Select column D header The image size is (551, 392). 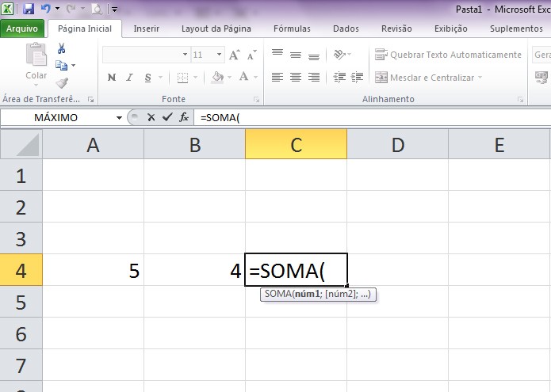[x=397, y=144]
